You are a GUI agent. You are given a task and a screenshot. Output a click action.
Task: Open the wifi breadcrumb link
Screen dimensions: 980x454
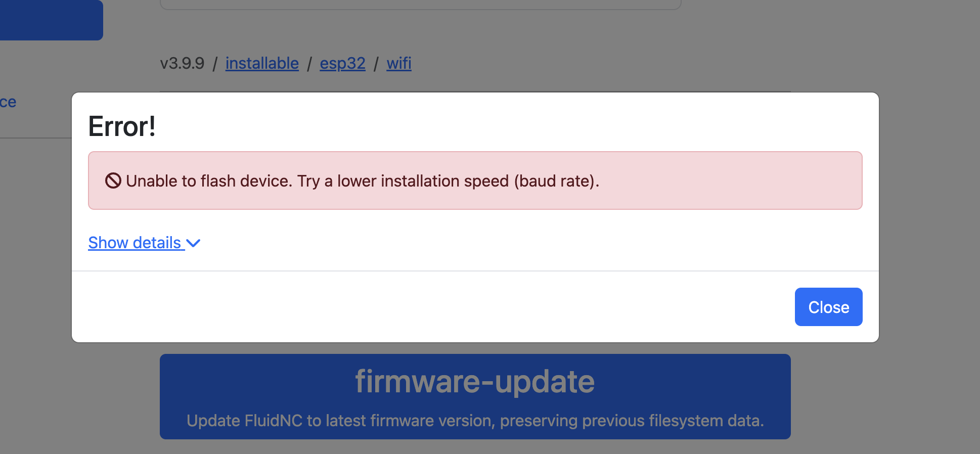pyautogui.click(x=399, y=63)
